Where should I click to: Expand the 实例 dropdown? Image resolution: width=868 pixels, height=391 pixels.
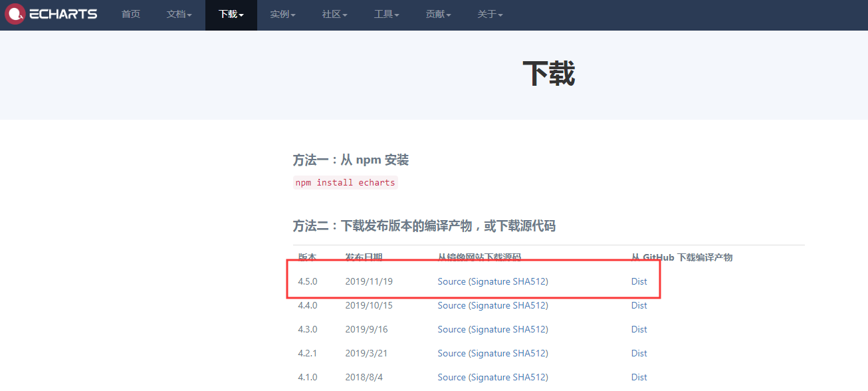(x=282, y=15)
